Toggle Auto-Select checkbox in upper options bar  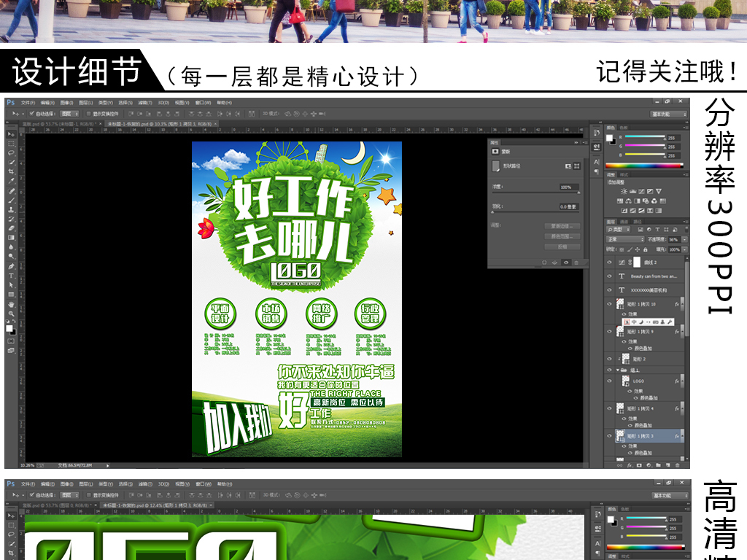coord(32,114)
